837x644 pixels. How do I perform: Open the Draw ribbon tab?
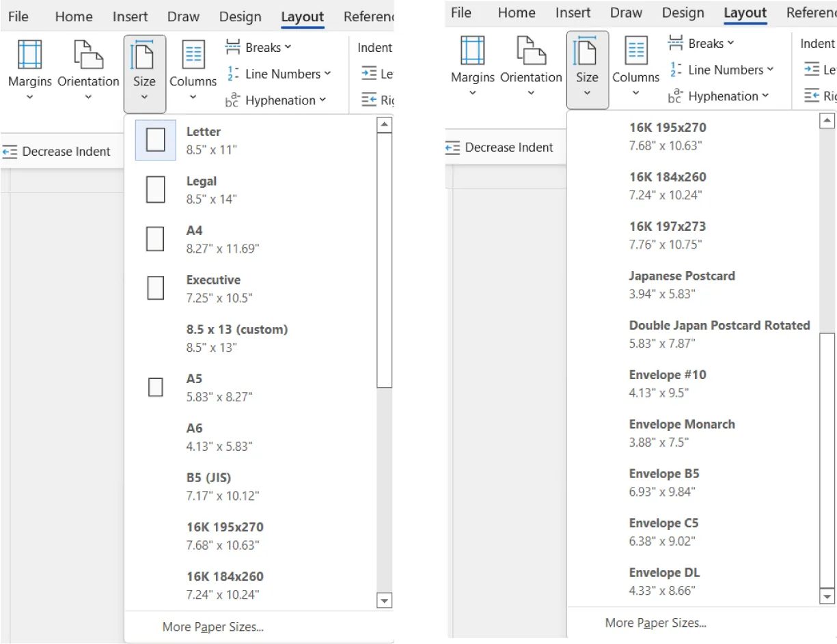(183, 16)
